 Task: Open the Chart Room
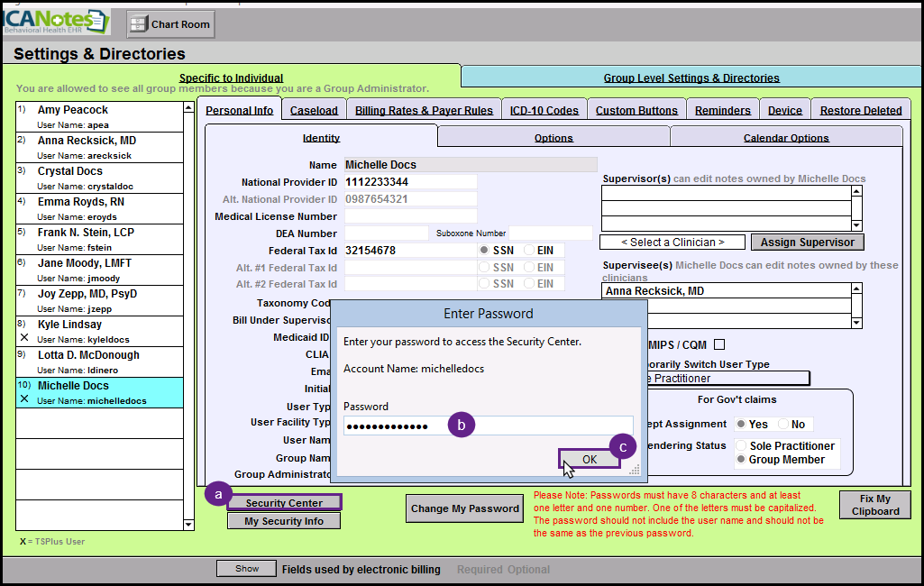point(170,24)
